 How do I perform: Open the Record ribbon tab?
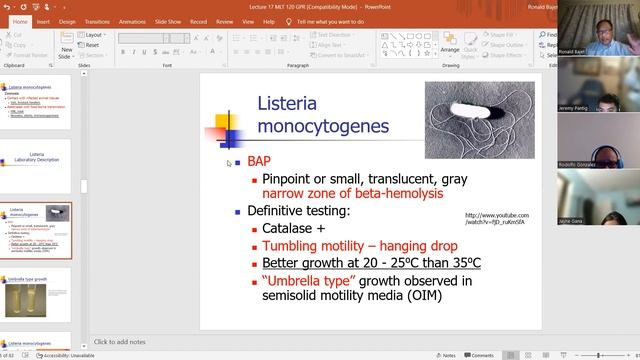click(198, 22)
